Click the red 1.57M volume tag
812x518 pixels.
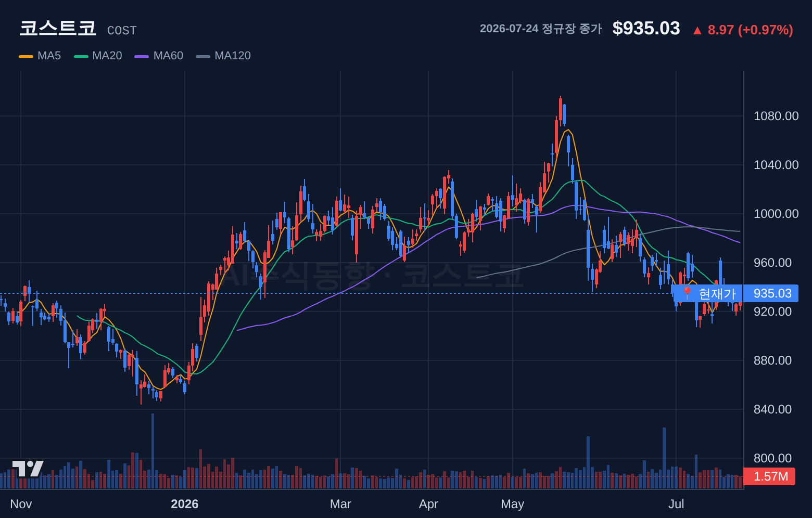click(x=769, y=476)
